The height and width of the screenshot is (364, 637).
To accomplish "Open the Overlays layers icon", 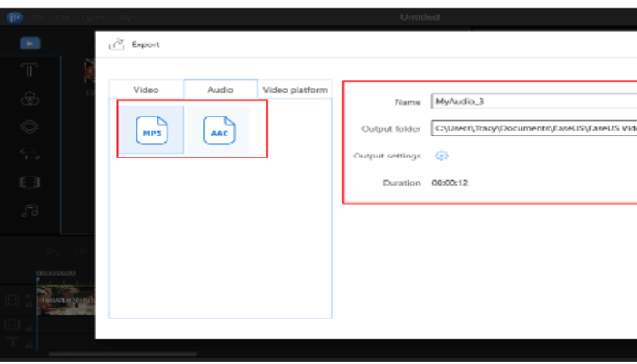I will click(x=30, y=126).
